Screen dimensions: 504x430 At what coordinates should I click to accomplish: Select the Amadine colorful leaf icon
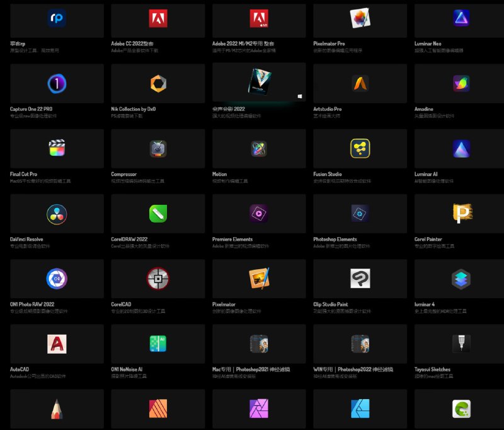(x=462, y=83)
